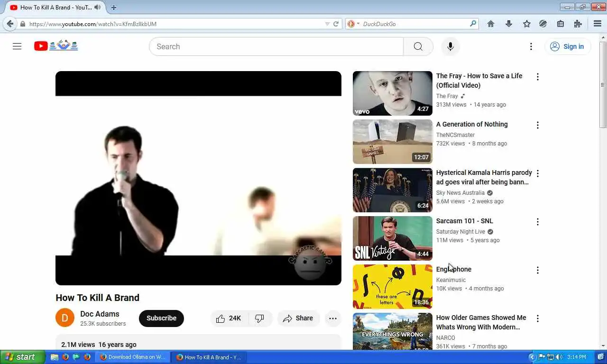The height and width of the screenshot is (364, 607).
Task: Share the video with Share button
Action: [298, 318]
